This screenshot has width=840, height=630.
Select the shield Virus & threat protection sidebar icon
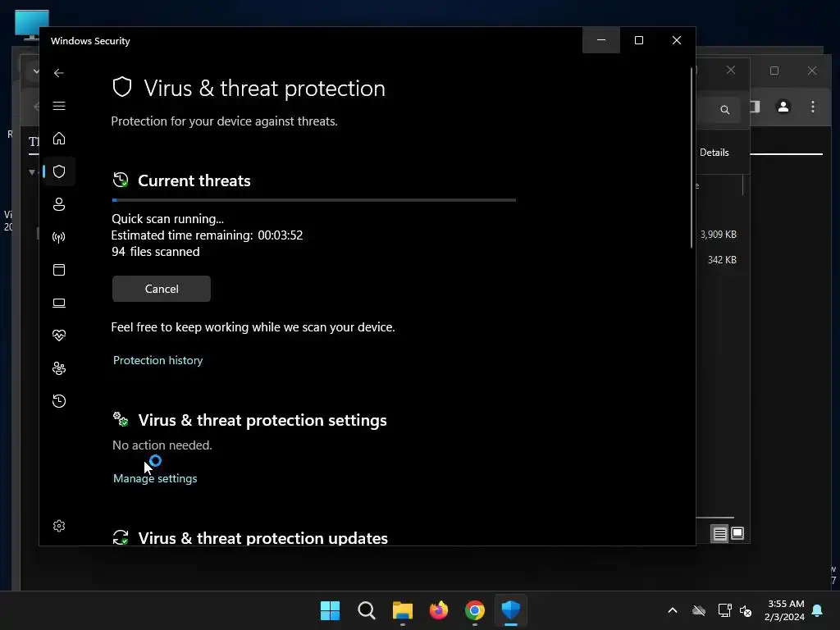coord(59,171)
